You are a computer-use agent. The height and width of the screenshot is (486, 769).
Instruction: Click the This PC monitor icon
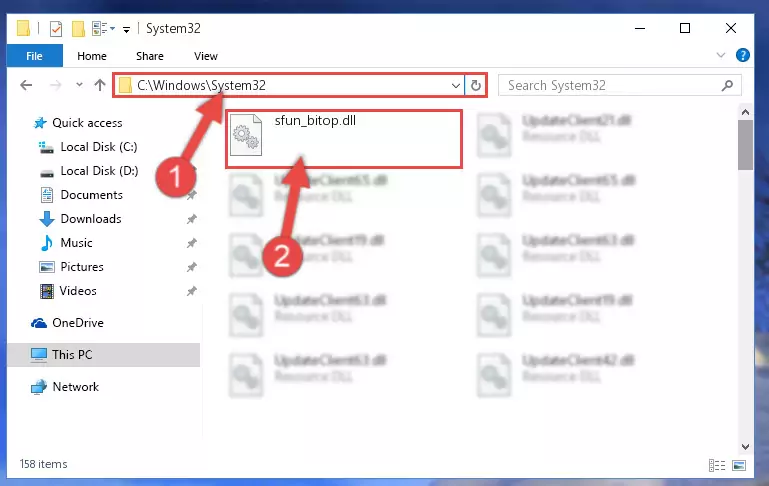coord(39,355)
